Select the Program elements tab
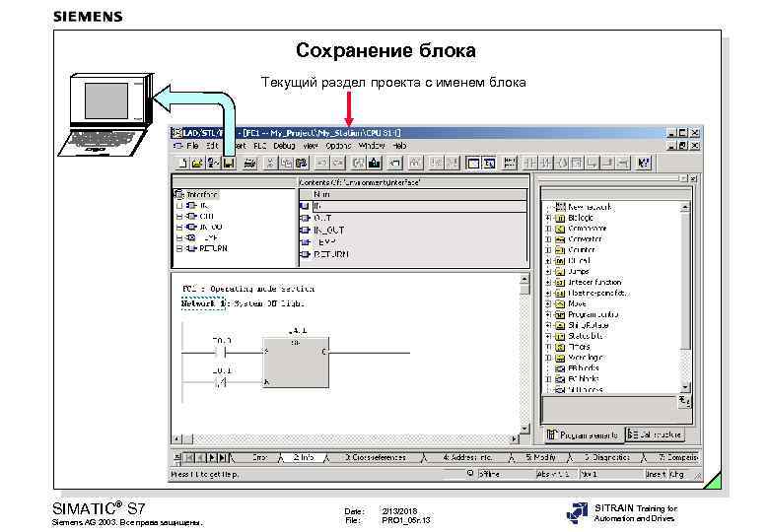 [583, 435]
